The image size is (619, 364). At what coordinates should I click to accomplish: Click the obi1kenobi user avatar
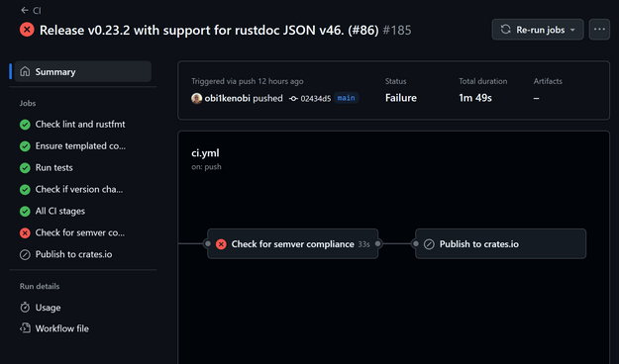(197, 98)
